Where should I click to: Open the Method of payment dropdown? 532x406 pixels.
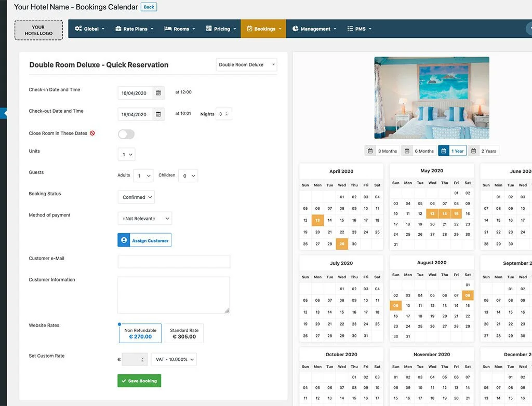pos(145,219)
